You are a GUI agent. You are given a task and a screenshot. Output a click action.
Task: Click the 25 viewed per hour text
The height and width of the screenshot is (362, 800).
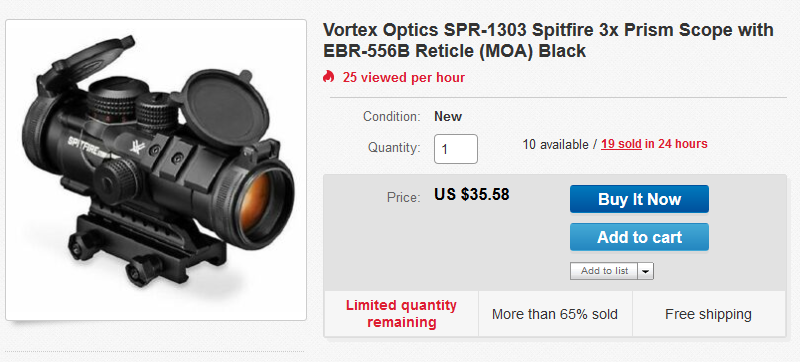point(404,77)
